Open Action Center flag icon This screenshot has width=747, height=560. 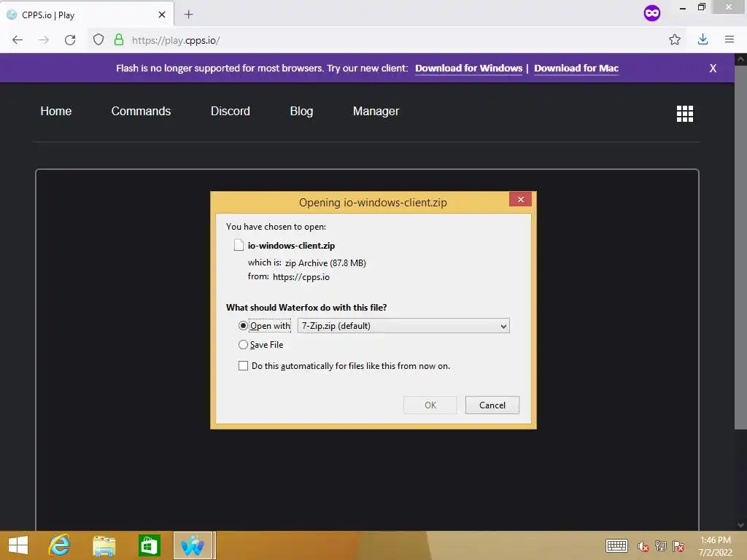(678, 546)
